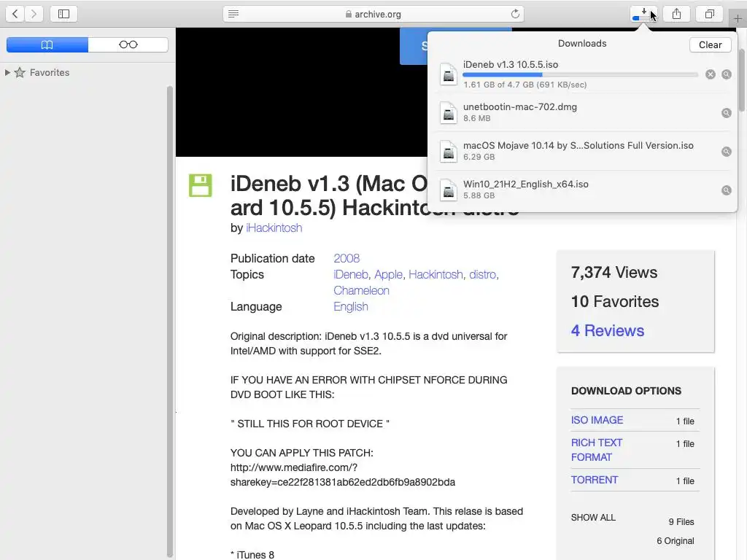Image resolution: width=747 pixels, height=560 pixels.
Task: Open Reader view icon in address bar
Action: click(x=233, y=14)
